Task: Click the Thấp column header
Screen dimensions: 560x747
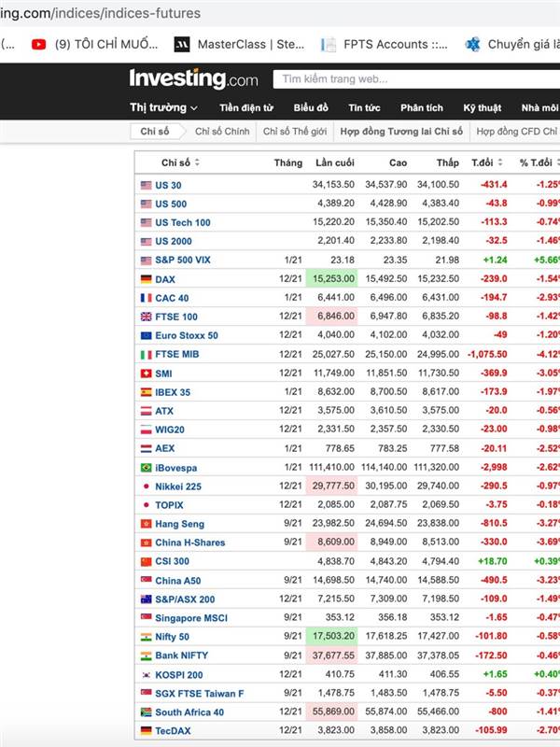Action: pyautogui.click(x=448, y=162)
